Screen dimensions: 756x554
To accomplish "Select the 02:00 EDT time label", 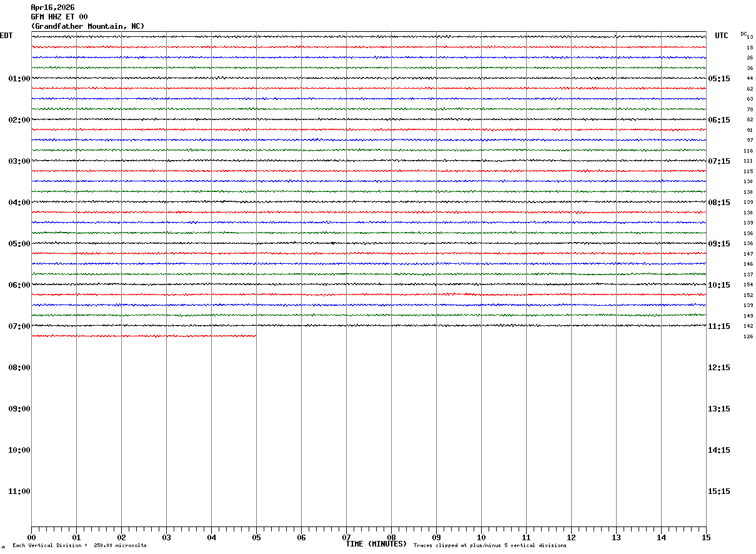I will 19,120.
